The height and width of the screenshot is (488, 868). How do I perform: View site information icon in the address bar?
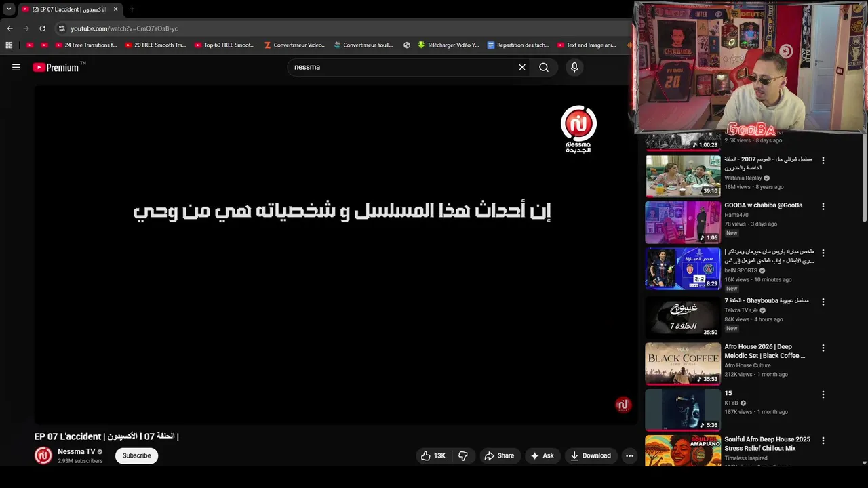pos(62,28)
